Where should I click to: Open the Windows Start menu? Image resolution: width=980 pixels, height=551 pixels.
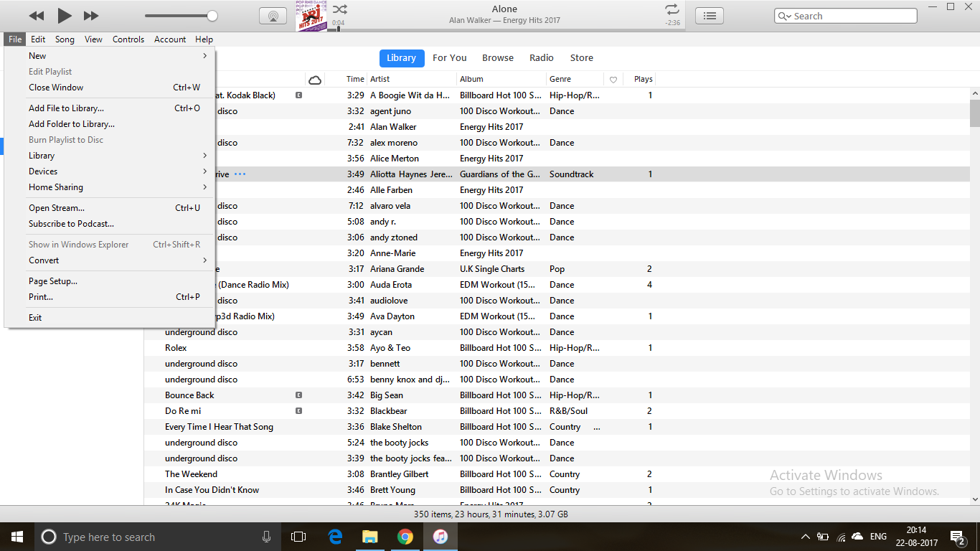tap(17, 537)
